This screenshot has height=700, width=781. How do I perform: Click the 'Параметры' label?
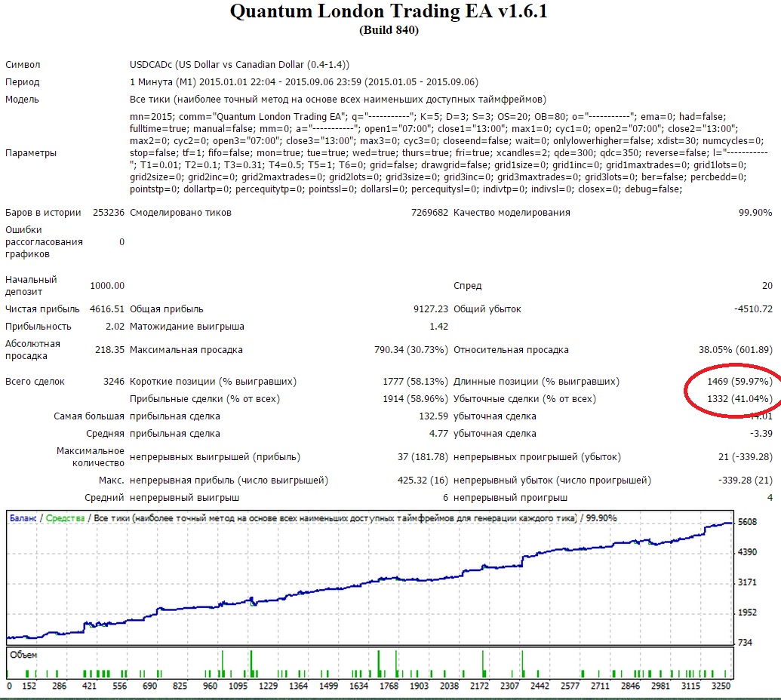point(31,153)
